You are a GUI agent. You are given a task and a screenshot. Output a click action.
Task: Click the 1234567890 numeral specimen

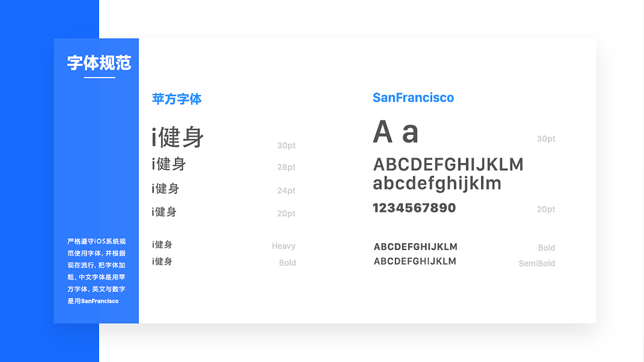tap(414, 208)
